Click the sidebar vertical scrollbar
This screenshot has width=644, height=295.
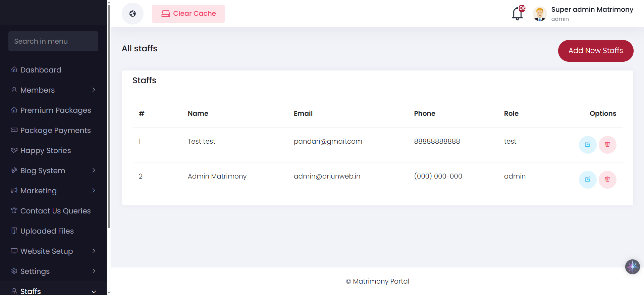pos(109,116)
